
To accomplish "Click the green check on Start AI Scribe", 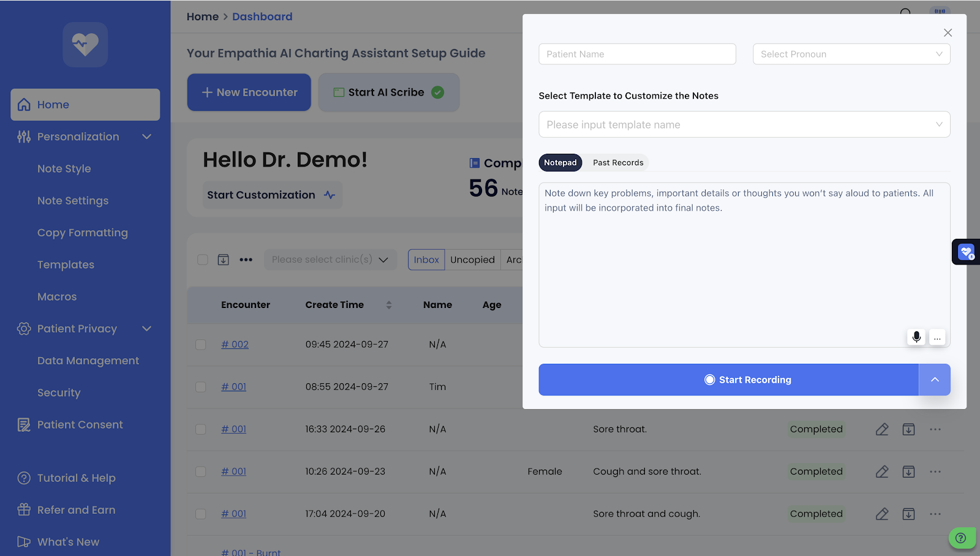I will tap(437, 92).
